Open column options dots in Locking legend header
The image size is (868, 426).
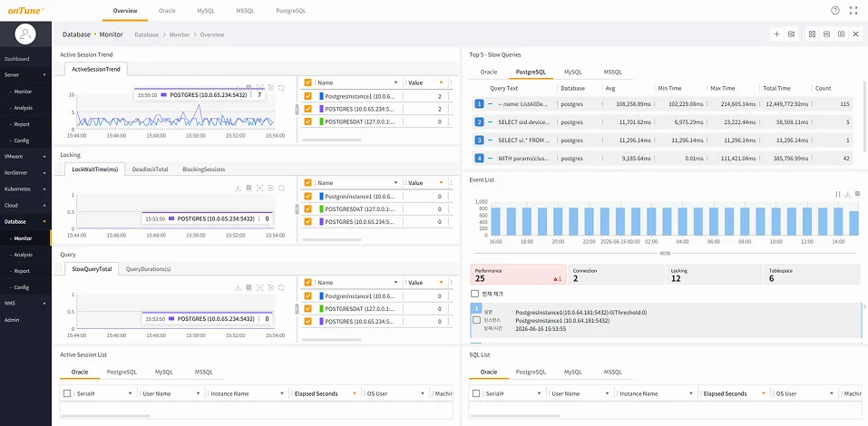click(451, 182)
